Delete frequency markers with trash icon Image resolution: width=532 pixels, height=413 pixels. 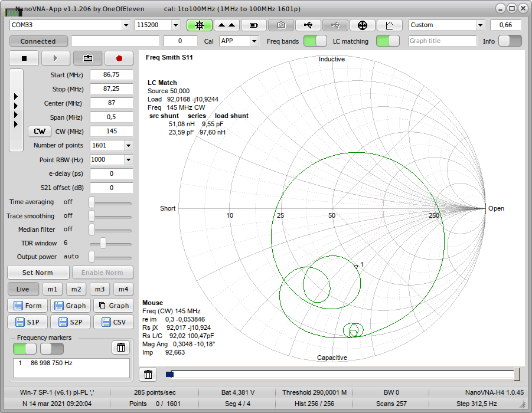(x=120, y=348)
